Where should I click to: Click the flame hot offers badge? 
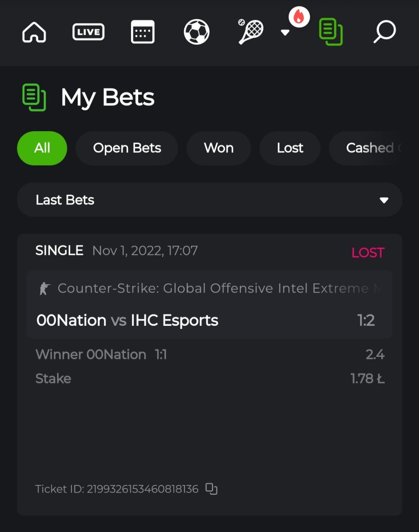(299, 17)
